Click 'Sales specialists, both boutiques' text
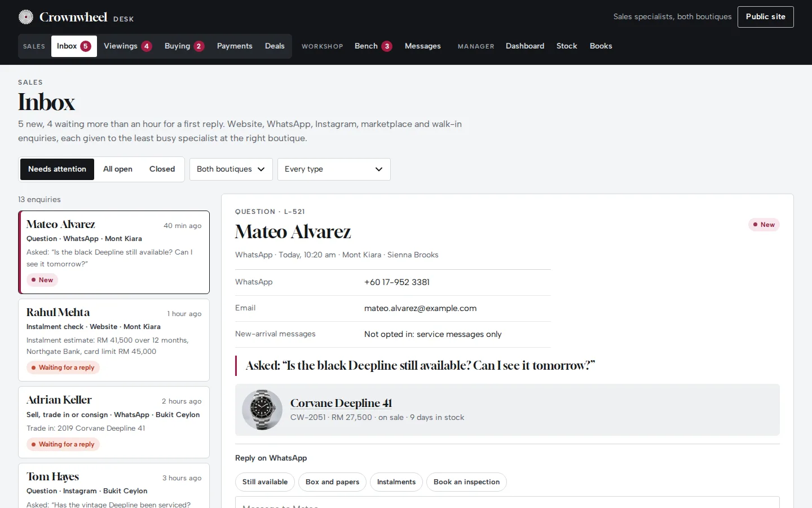Screen dimensions: 812x508 click(673, 17)
